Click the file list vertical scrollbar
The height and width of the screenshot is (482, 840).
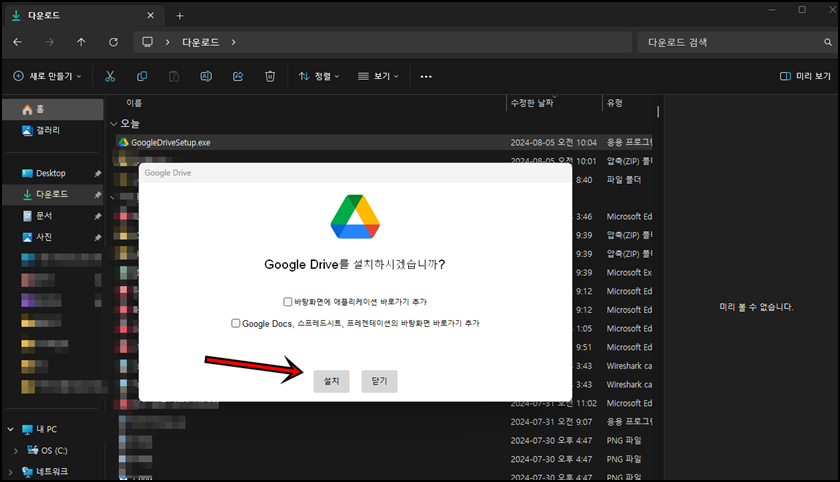click(x=658, y=111)
